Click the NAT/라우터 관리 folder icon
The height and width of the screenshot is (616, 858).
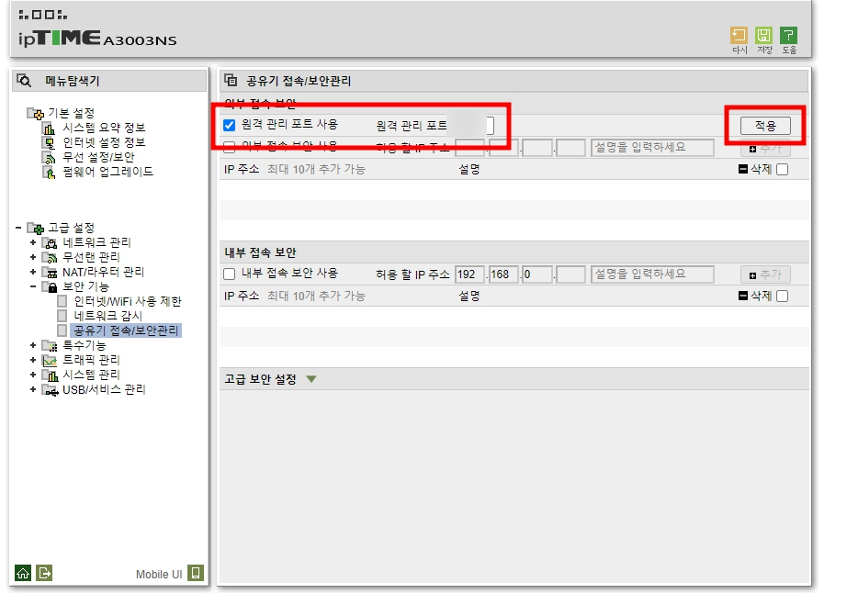50,272
